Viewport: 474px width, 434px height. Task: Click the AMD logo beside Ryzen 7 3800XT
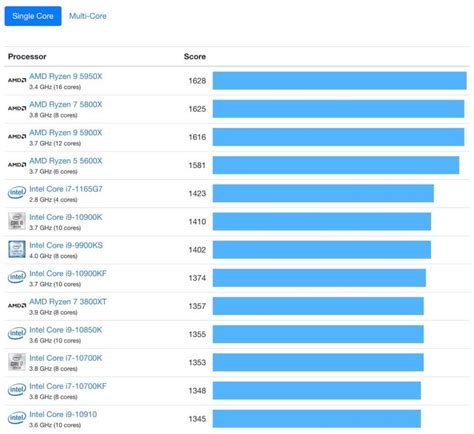[x=17, y=306]
